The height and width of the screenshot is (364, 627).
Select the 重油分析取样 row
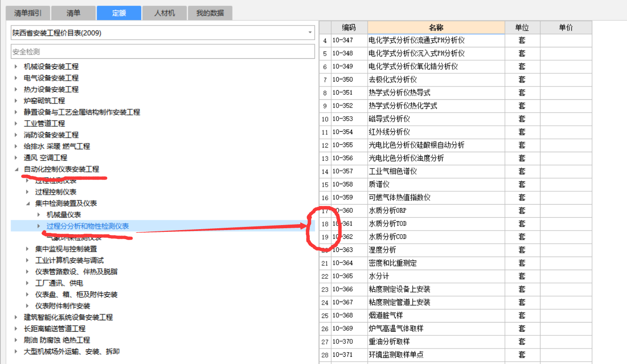point(456,342)
